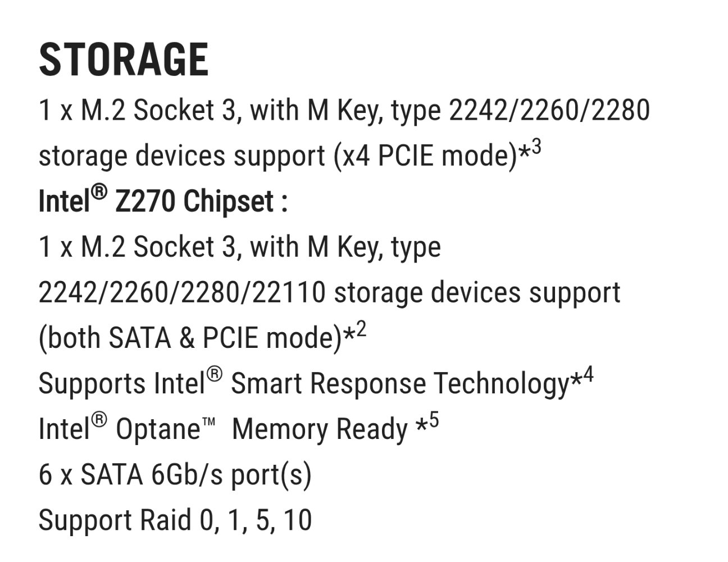The image size is (728, 562).
Task: Click the both SATA & PCIE mode text
Action: (x=190, y=338)
